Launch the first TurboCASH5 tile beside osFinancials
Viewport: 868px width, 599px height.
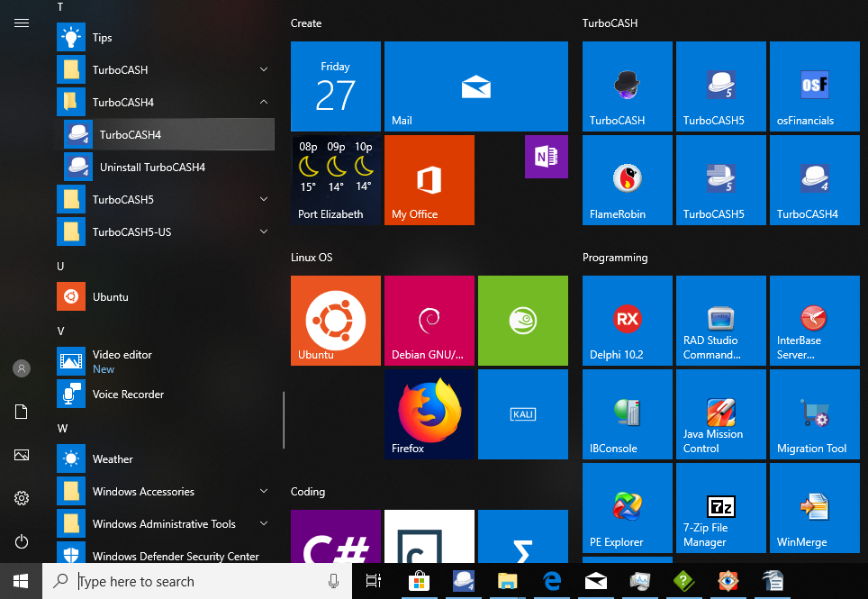[x=720, y=86]
